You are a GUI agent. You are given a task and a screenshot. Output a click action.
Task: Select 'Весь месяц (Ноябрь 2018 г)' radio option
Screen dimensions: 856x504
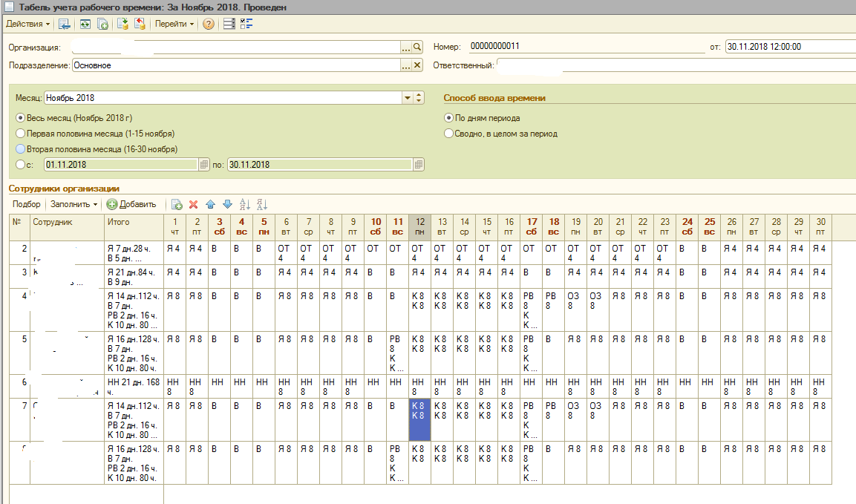20,118
